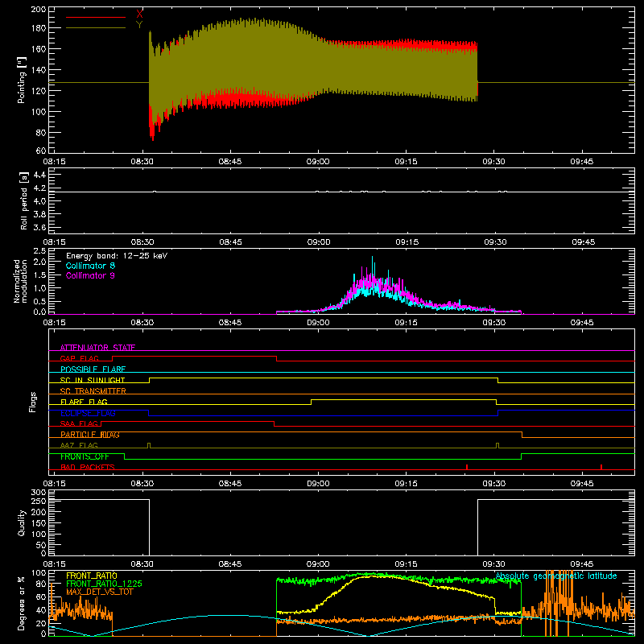The width and height of the screenshot is (644, 644).
Task: Click the 'Roll period [s]' axis title
Action: [x=24, y=200]
